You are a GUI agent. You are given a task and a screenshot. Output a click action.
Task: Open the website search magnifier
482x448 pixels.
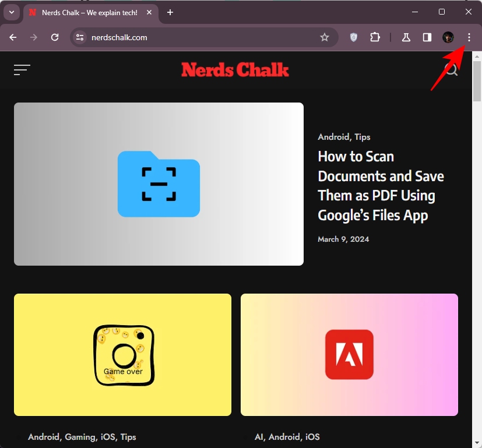451,70
